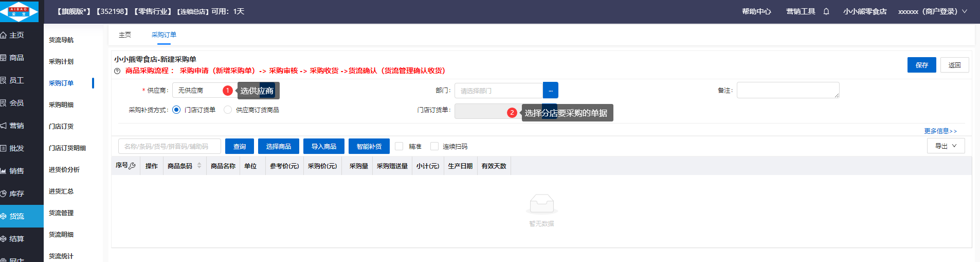Sort by 商品条码 column arrows
This screenshot has height=262, width=980.
click(x=199, y=166)
